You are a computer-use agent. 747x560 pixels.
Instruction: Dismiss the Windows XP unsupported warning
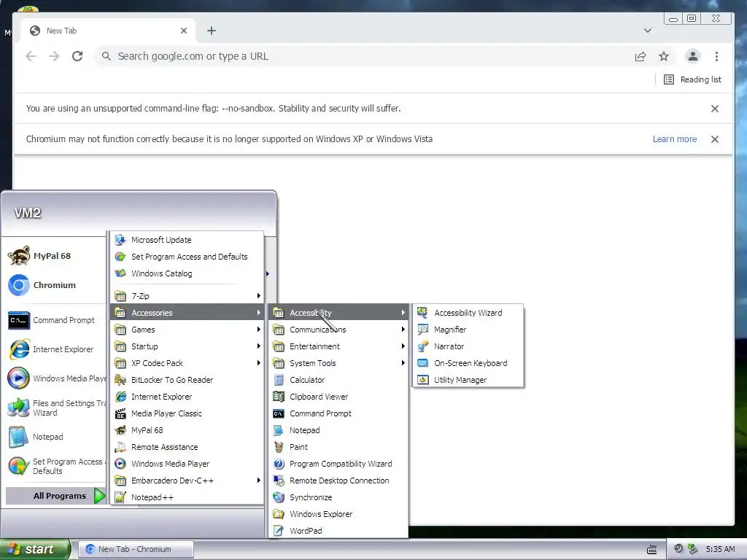[715, 139]
